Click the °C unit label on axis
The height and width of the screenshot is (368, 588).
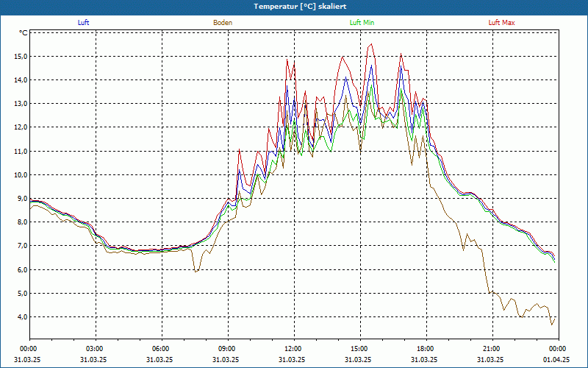click(x=24, y=33)
